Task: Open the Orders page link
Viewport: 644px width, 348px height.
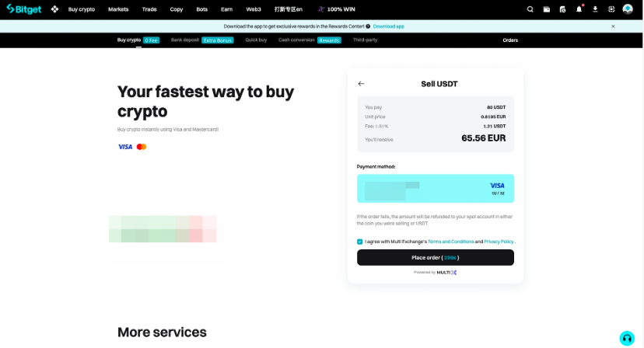Action: point(510,40)
